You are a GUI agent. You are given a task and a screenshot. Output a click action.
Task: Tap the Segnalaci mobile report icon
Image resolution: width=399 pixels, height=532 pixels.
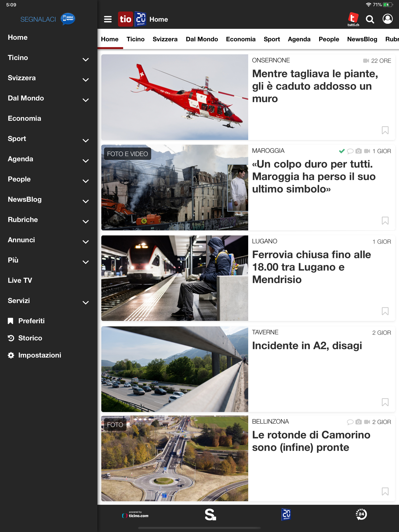click(x=68, y=19)
